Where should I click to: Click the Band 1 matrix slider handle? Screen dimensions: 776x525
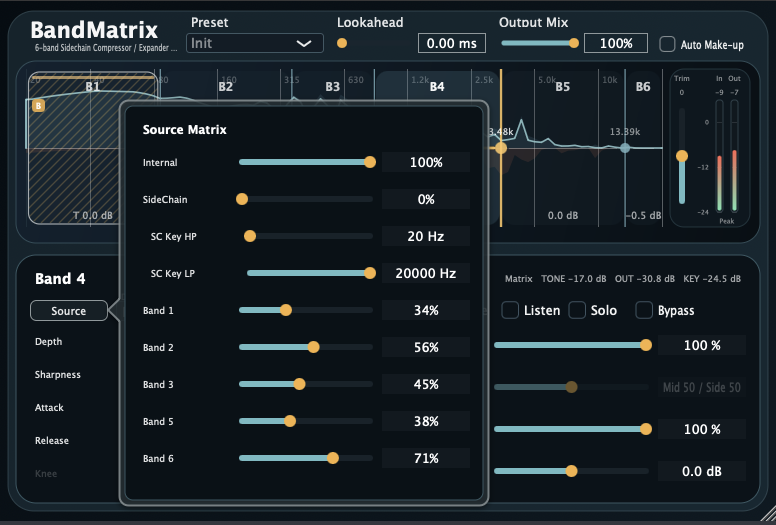click(x=286, y=310)
